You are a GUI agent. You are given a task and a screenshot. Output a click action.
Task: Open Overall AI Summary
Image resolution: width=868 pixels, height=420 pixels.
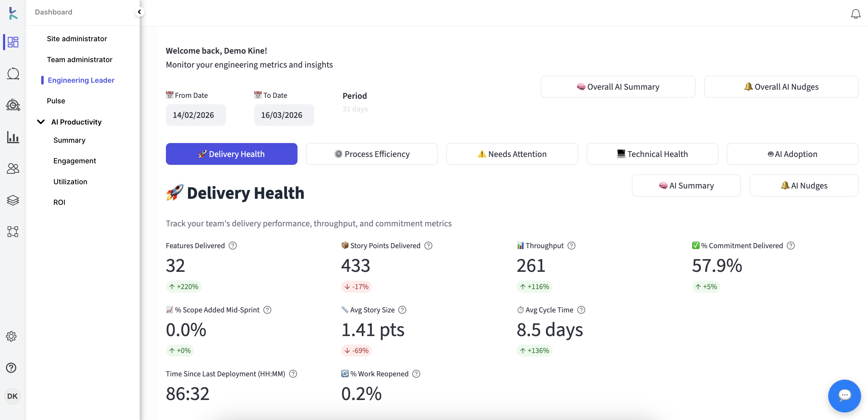point(618,87)
